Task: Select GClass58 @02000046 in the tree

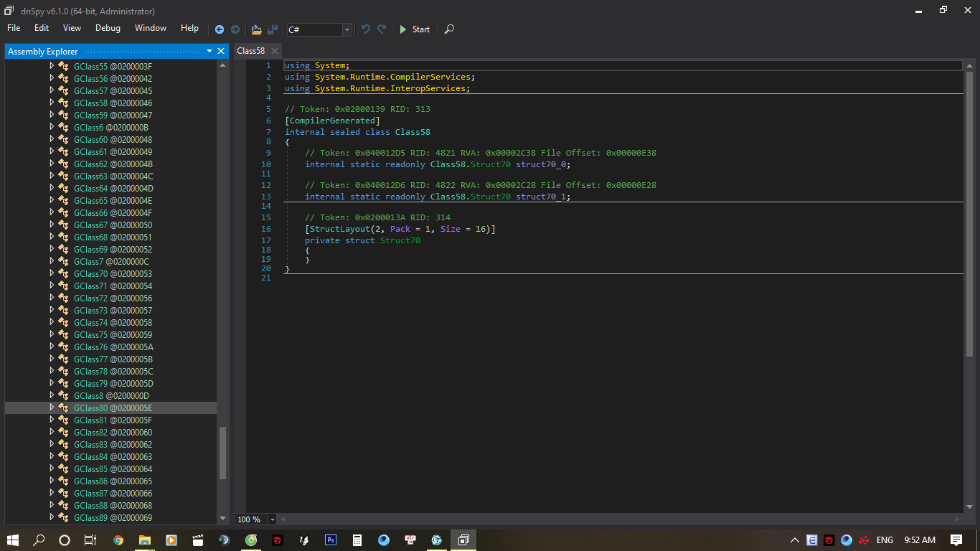Action: click(113, 103)
